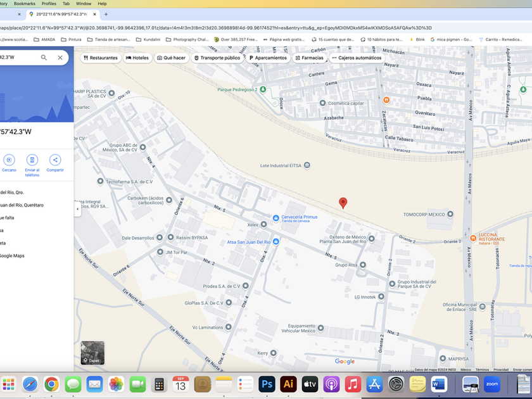
Task: Click the LG Innotek marker
Action: [x=381, y=296]
